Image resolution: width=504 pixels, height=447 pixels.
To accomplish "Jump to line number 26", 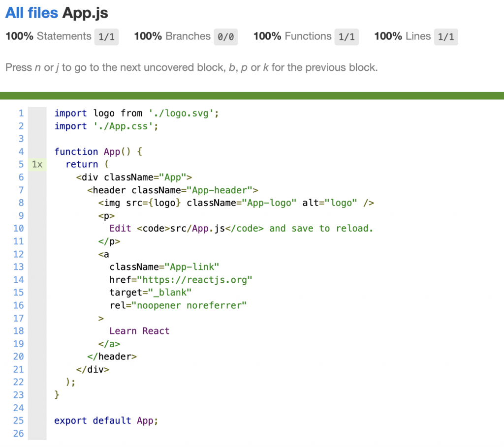I will coord(18,433).
